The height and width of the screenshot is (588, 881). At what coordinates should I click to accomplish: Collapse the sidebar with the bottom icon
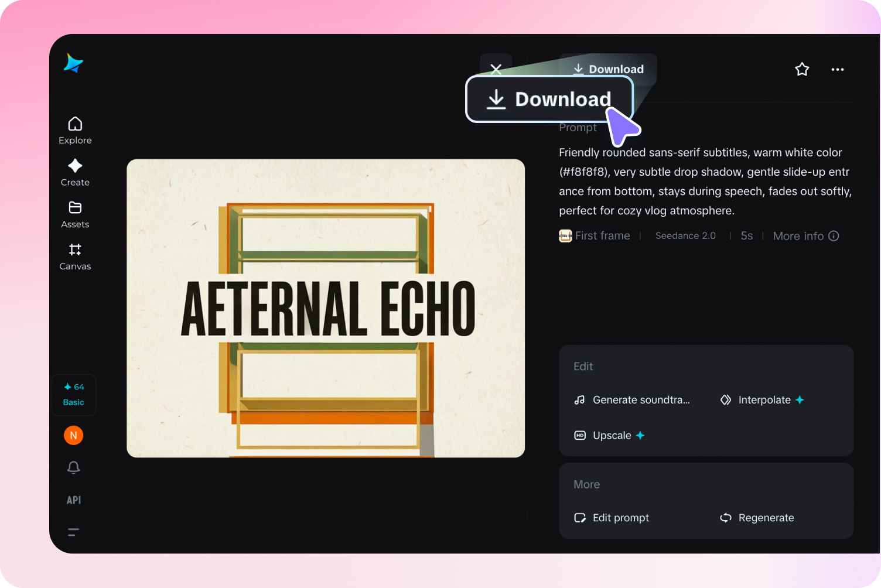[73, 532]
